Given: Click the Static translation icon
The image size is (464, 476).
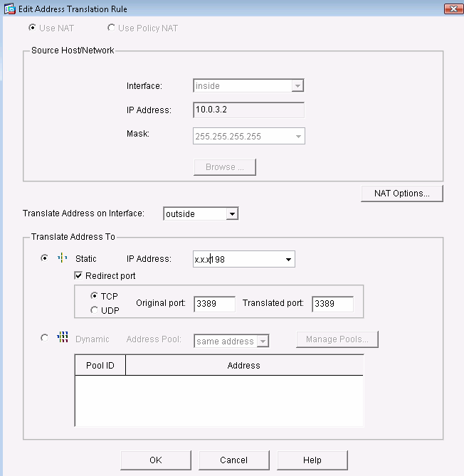Looking at the screenshot, I should tap(62, 258).
